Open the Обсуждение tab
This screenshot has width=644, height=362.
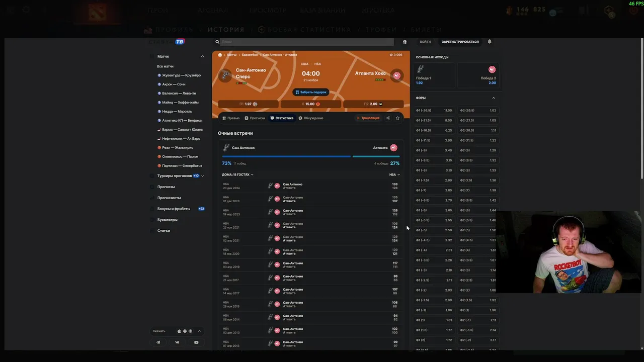[x=311, y=118]
